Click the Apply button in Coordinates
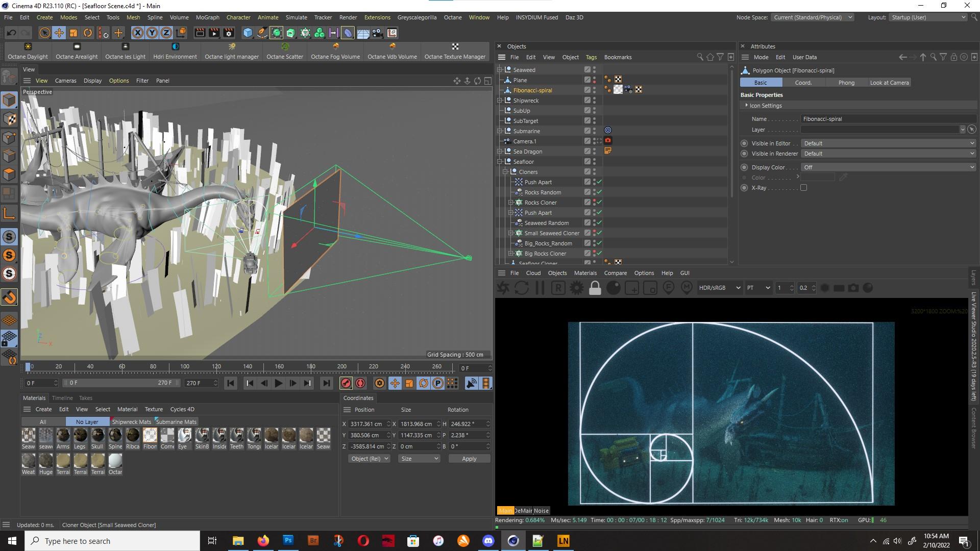The image size is (980, 551). click(x=469, y=459)
